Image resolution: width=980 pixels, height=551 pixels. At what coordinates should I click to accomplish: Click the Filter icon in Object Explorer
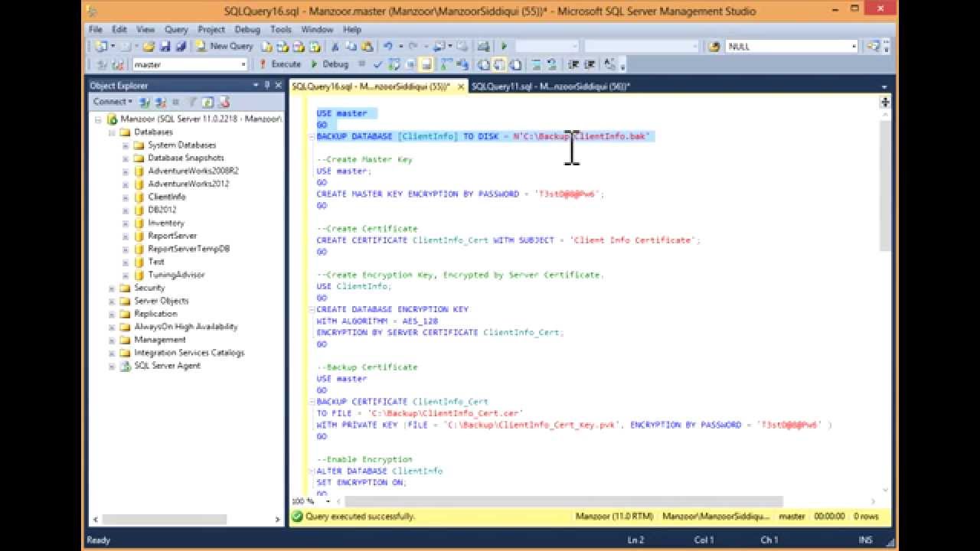click(x=192, y=101)
